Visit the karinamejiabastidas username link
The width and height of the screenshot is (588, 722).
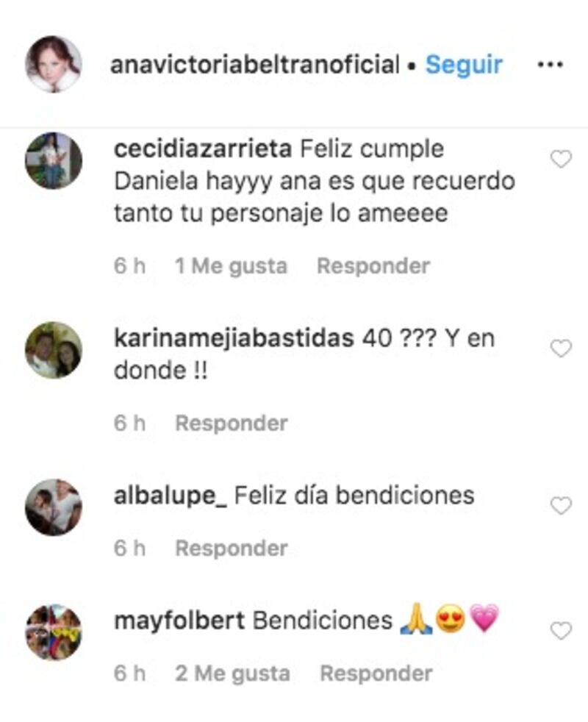(234, 339)
